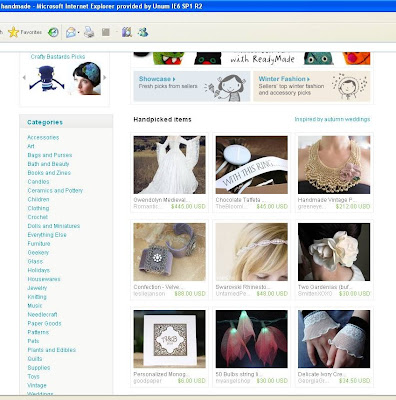Open the Confection Velvet cuff image
396x400 pixels.
coord(169,252)
